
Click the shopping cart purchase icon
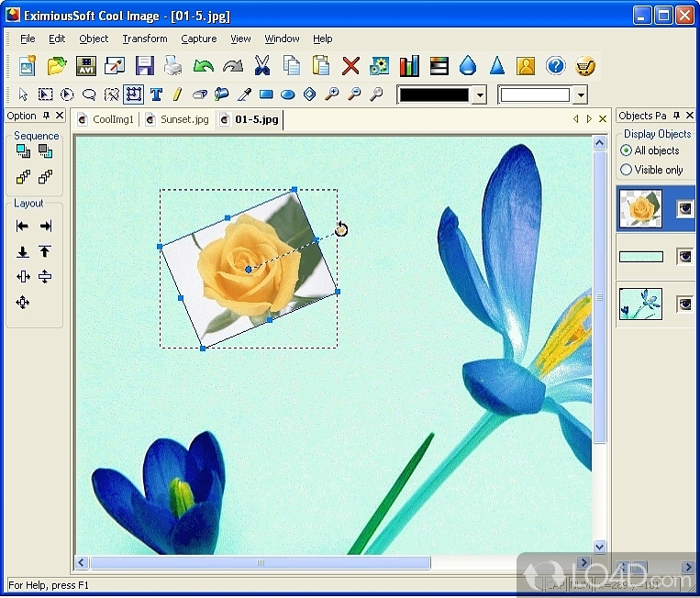584,66
